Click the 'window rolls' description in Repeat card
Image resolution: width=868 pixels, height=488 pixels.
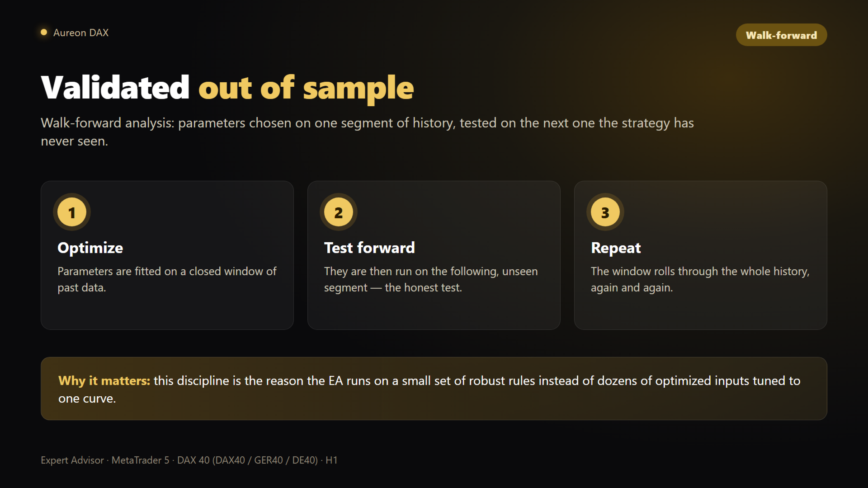click(700, 279)
